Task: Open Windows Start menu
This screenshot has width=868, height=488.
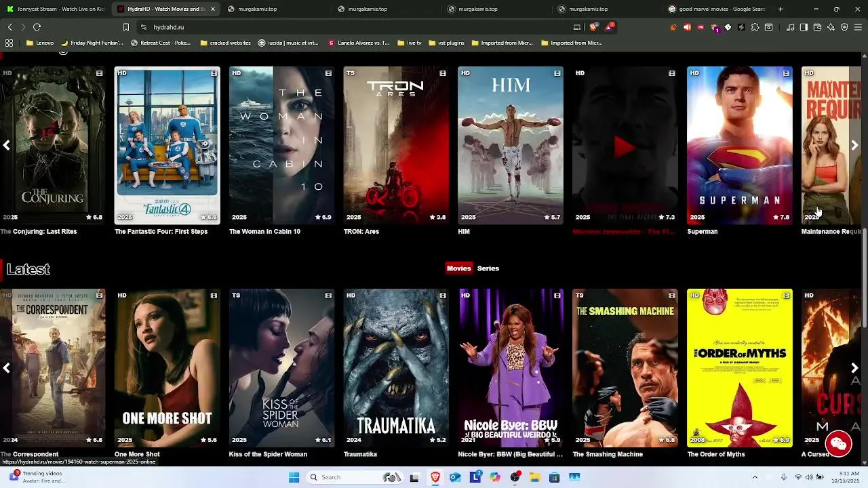Action: (x=294, y=477)
